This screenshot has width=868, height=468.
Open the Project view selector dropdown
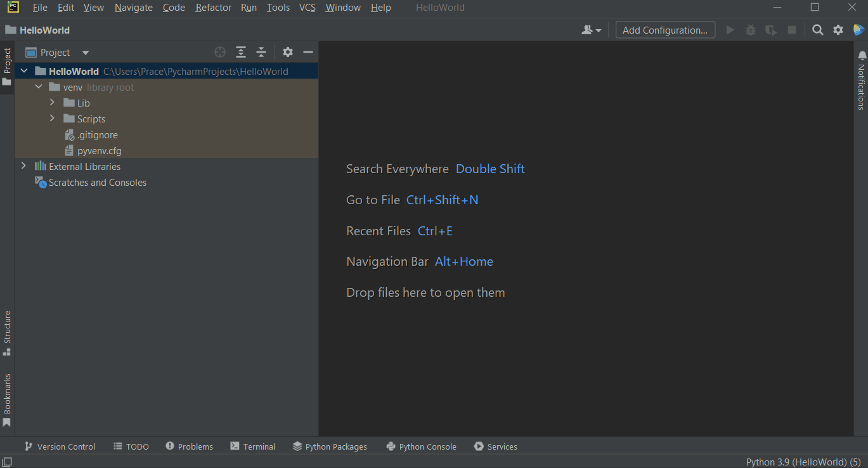pyautogui.click(x=57, y=53)
